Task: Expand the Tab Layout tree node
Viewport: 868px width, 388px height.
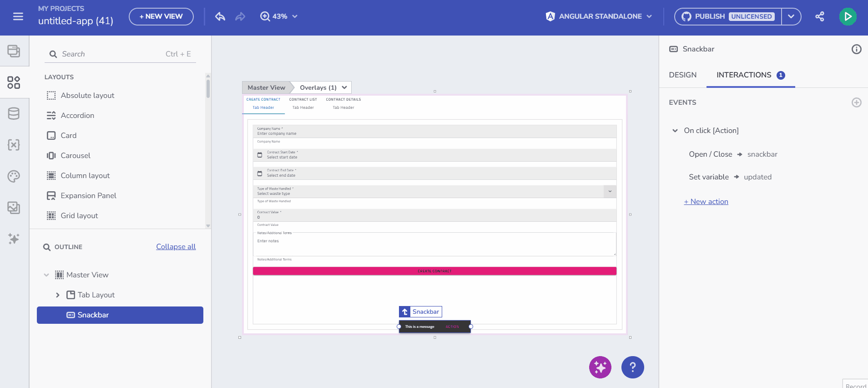Action: point(58,295)
